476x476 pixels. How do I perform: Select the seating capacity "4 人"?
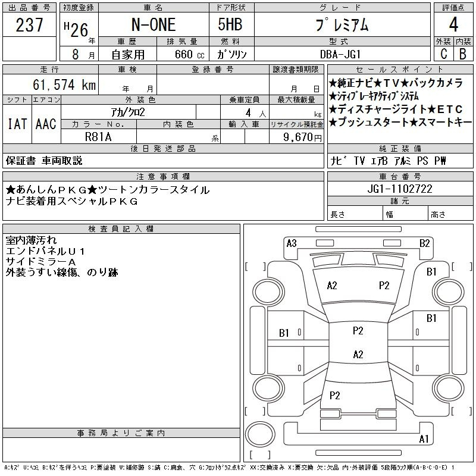[256, 113]
